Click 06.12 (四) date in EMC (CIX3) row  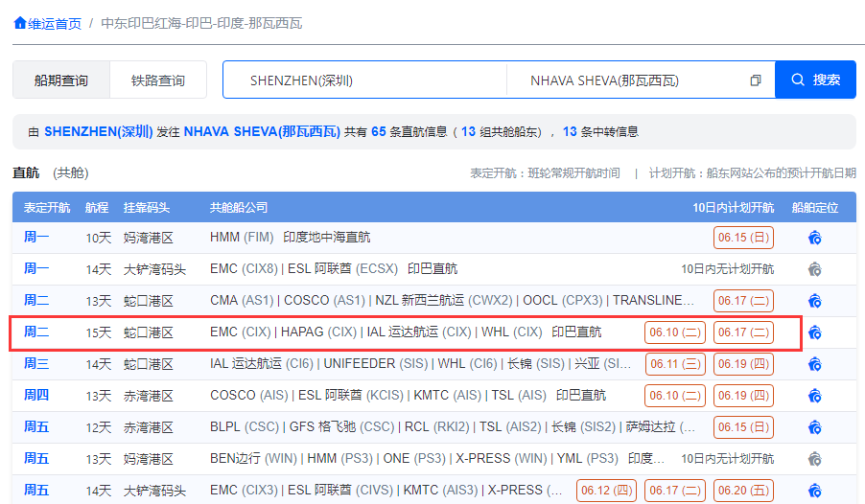pyautogui.click(x=606, y=491)
